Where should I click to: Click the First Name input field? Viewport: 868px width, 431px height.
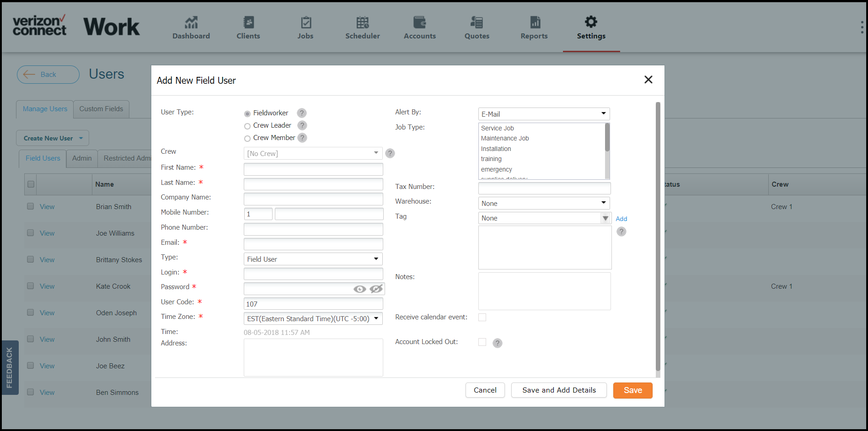(x=313, y=169)
